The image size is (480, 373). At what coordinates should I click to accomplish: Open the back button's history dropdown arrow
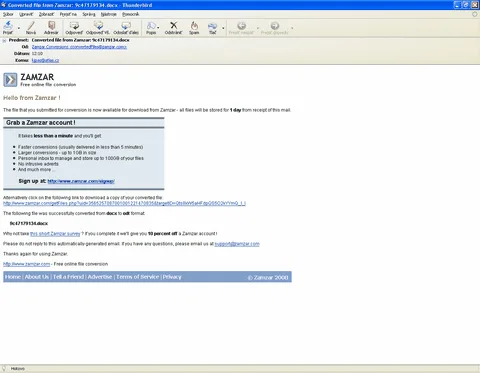pyautogui.click(x=258, y=28)
